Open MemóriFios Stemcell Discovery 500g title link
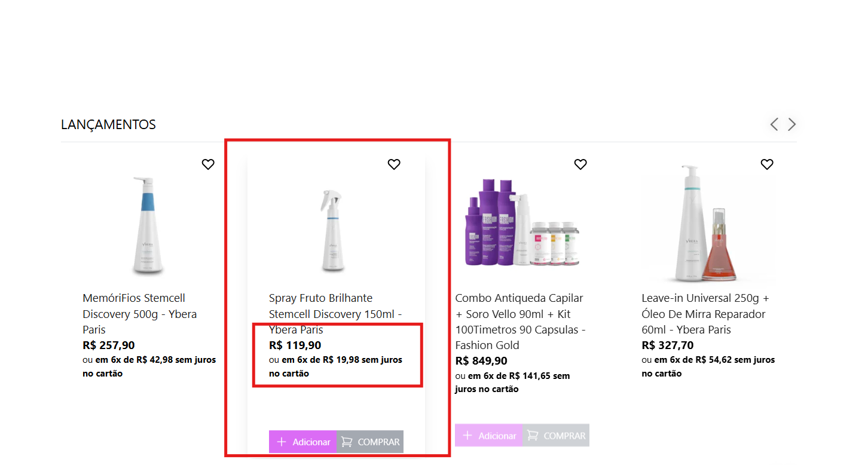Viewport: 868px width, 465px height. [139, 314]
